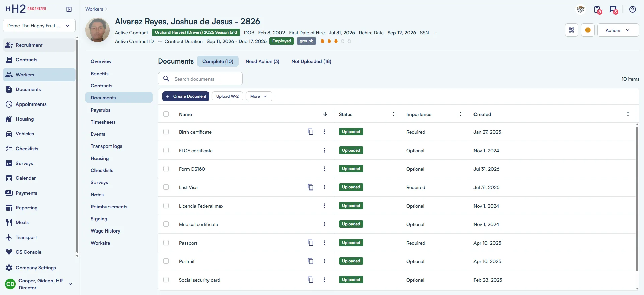Click the Upload W-2 button

pyautogui.click(x=227, y=96)
